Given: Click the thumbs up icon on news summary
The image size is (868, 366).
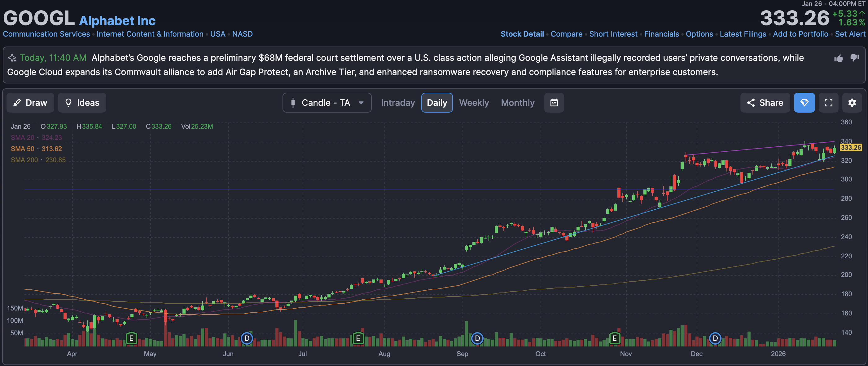Looking at the screenshot, I should [x=838, y=58].
